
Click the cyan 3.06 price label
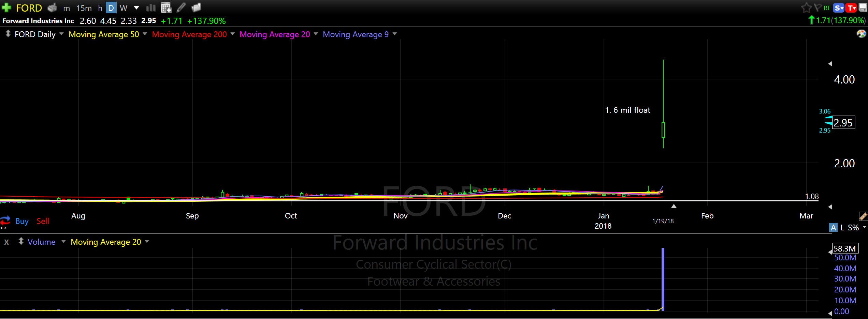pyautogui.click(x=825, y=111)
